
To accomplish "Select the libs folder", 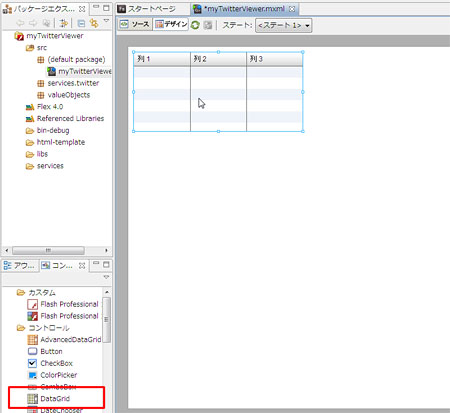I will (37, 154).
